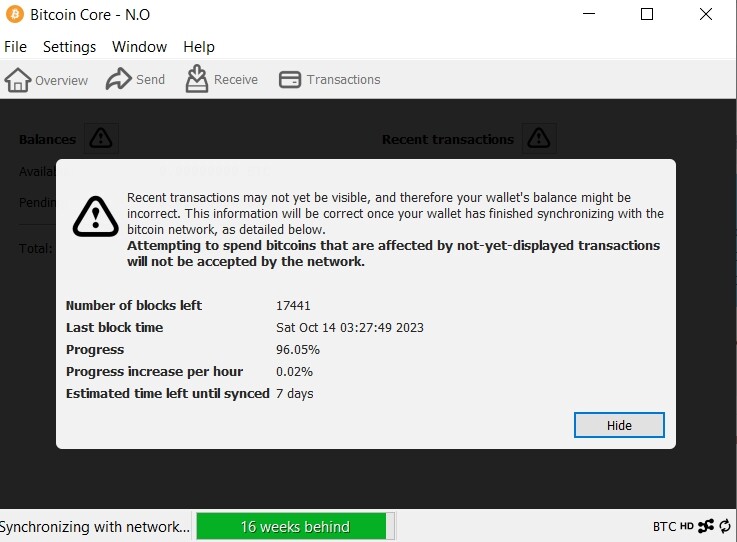Click the spinning sync icon in status bar
The image size is (737, 542).
725,526
